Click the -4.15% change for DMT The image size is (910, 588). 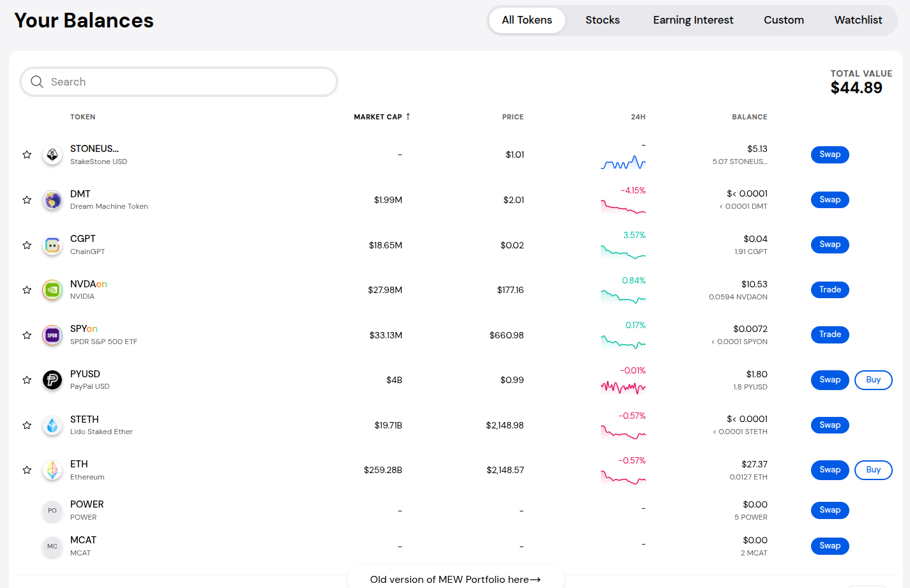tap(633, 190)
